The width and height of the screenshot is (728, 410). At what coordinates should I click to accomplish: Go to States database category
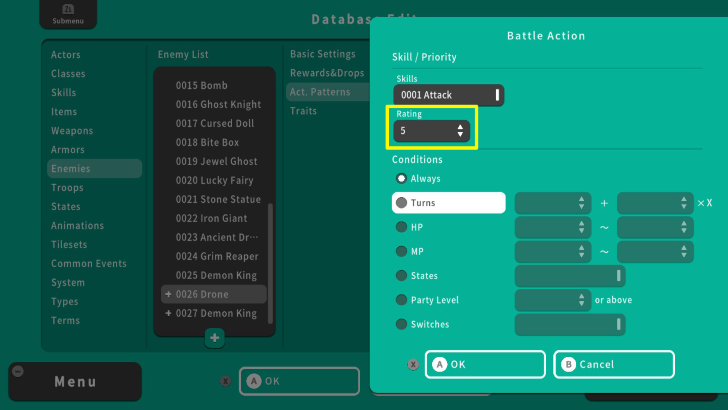click(65, 207)
